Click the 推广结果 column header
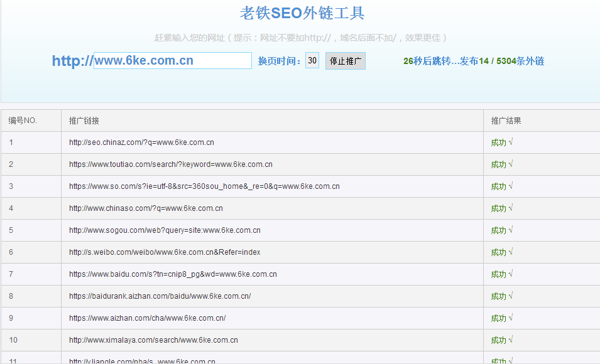The image size is (600, 364). tap(506, 120)
